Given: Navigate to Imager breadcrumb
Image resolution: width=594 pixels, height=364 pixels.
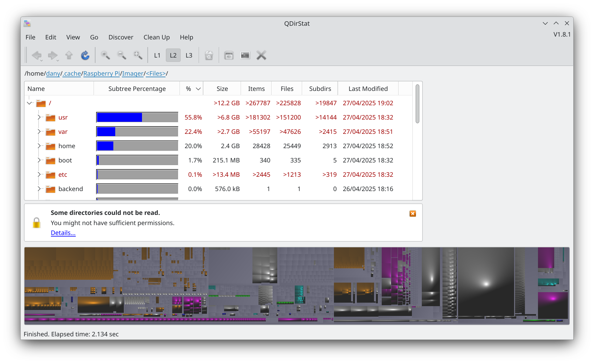Looking at the screenshot, I should click(x=133, y=73).
